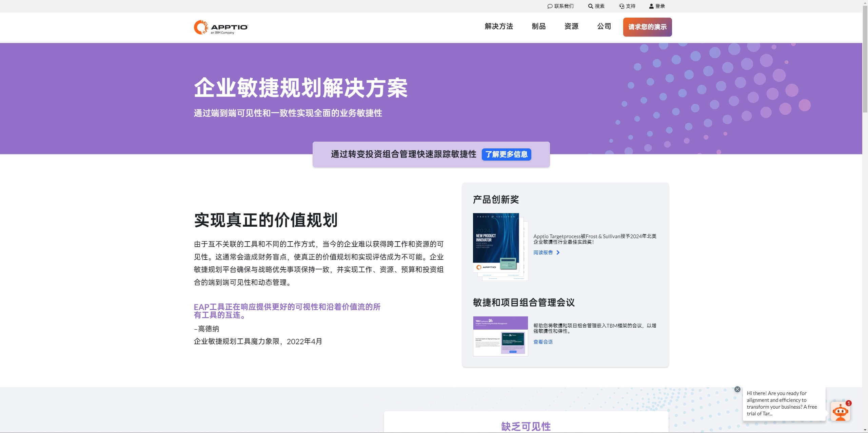The height and width of the screenshot is (433, 868).
Task: Open the 查看会话 link
Action: tap(543, 342)
